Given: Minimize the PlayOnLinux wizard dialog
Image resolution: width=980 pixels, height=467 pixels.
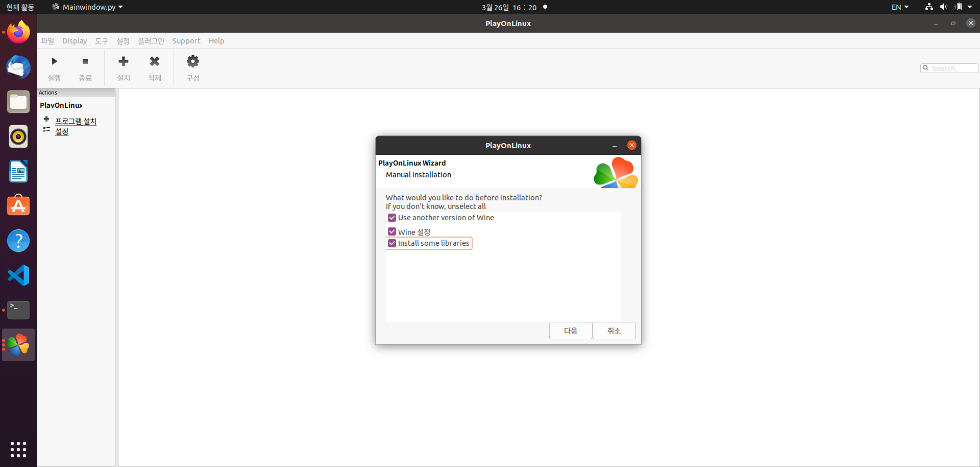Looking at the screenshot, I should (615, 146).
